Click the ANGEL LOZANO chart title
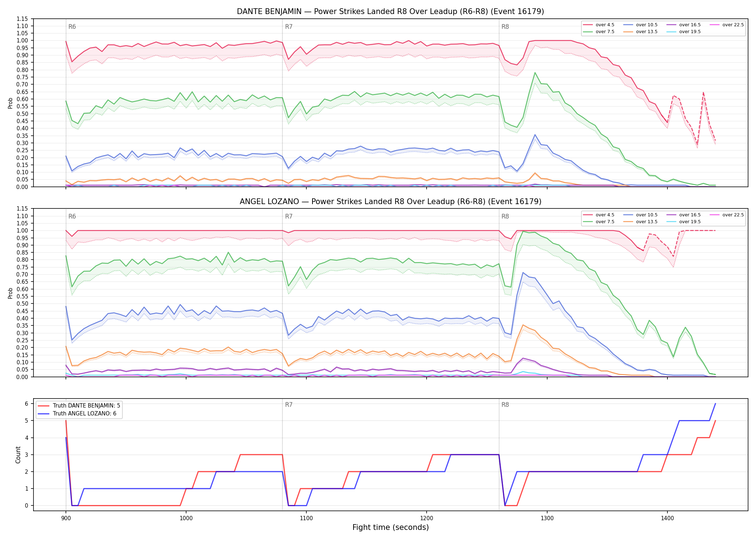756x540 pixels. tap(390, 202)
